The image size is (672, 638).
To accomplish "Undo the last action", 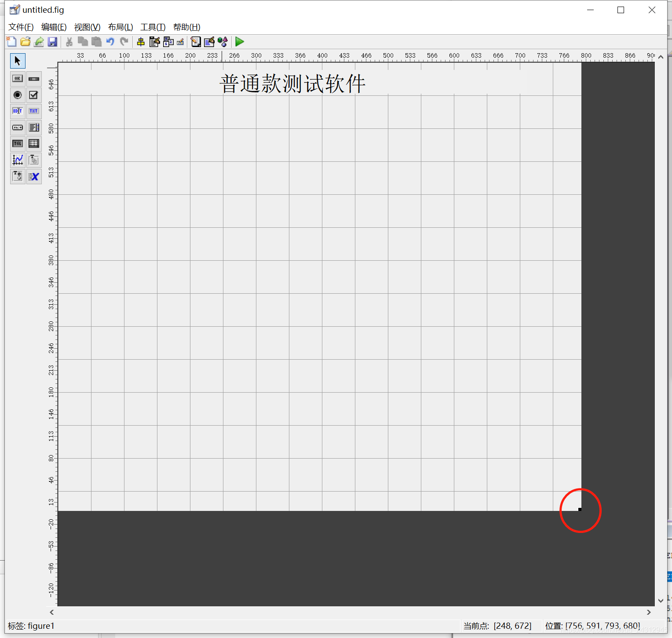I will [110, 42].
